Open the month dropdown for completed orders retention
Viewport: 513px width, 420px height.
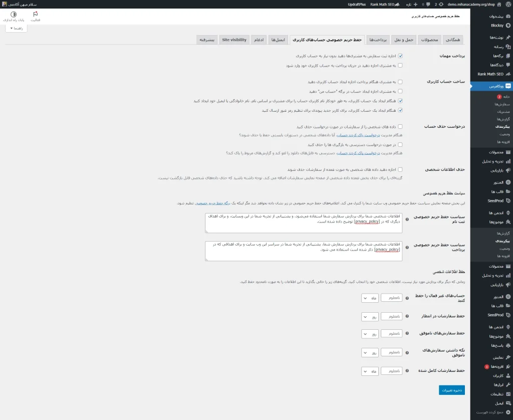pos(369,371)
